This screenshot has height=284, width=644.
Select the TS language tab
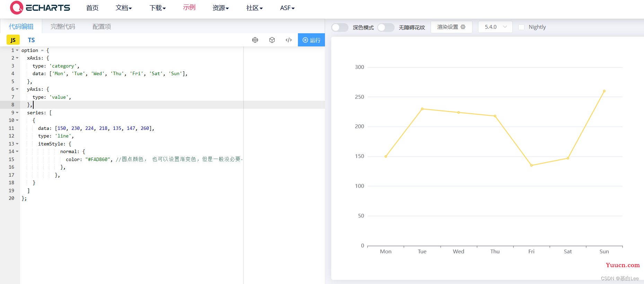(x=31, y=40)
